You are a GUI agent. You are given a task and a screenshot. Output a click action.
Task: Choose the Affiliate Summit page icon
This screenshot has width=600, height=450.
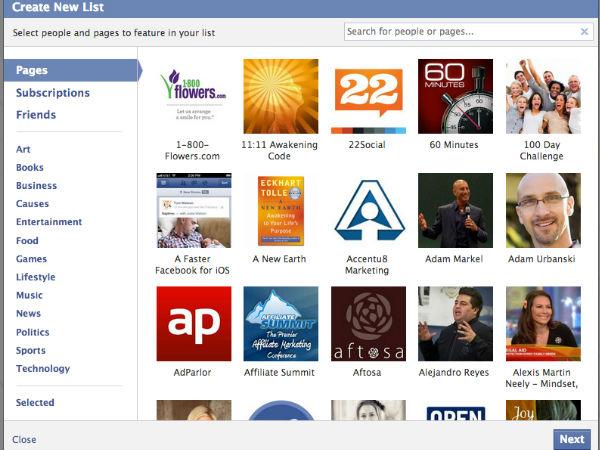pos(280,323)
